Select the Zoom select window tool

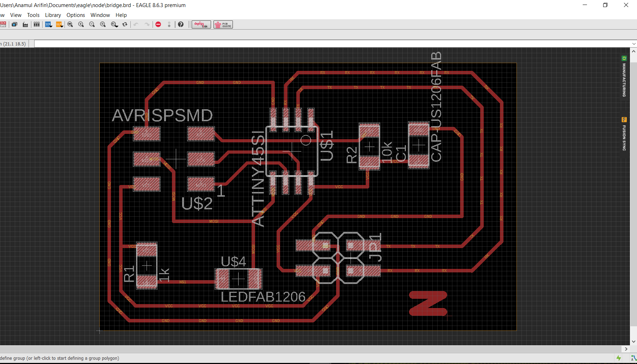[x=114, y=24]
